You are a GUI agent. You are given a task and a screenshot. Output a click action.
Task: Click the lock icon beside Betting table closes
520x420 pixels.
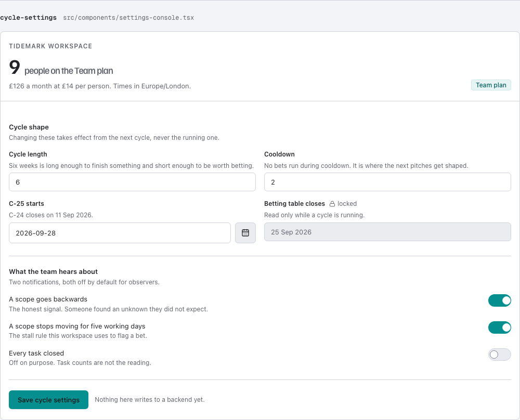coord(332,204)
